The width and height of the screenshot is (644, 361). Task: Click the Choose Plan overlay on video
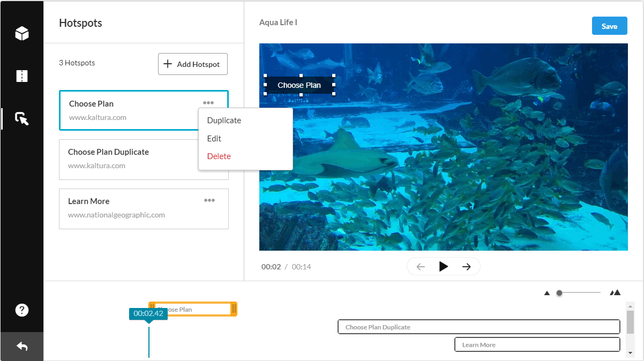[299, 85]
